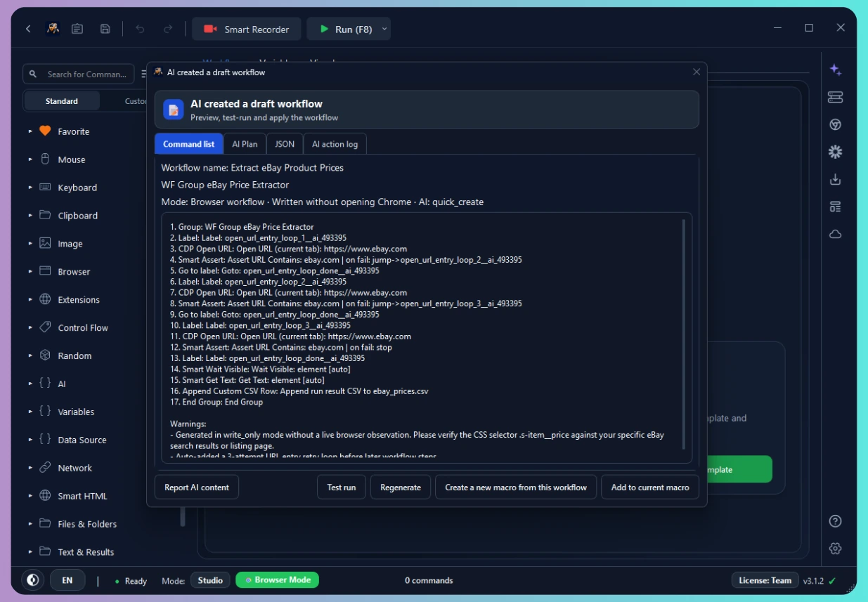
Task: Click the 0 commands counter
Action: tap(429, 581)
